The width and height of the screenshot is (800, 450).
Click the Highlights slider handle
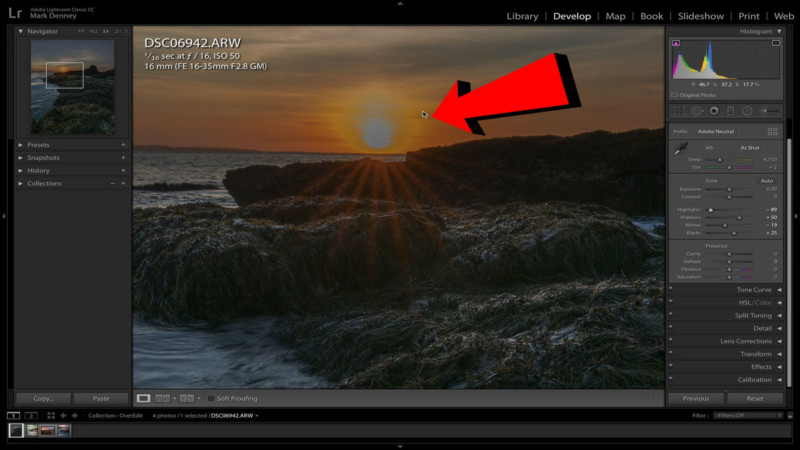click(x=711, y=209)
